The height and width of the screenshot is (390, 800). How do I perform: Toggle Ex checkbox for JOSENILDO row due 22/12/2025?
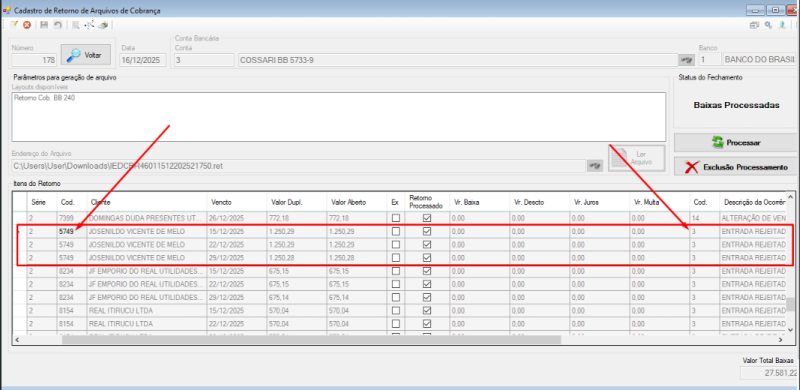pos(395,245)
